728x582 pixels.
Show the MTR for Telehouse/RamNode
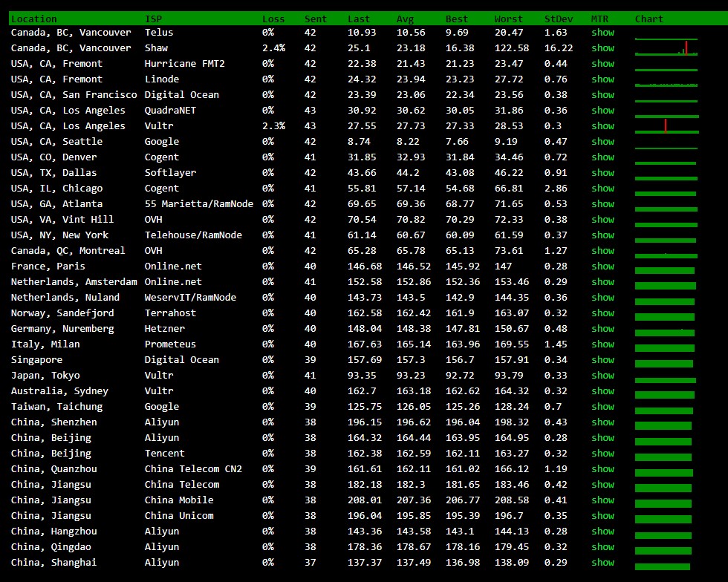(602, 235)
